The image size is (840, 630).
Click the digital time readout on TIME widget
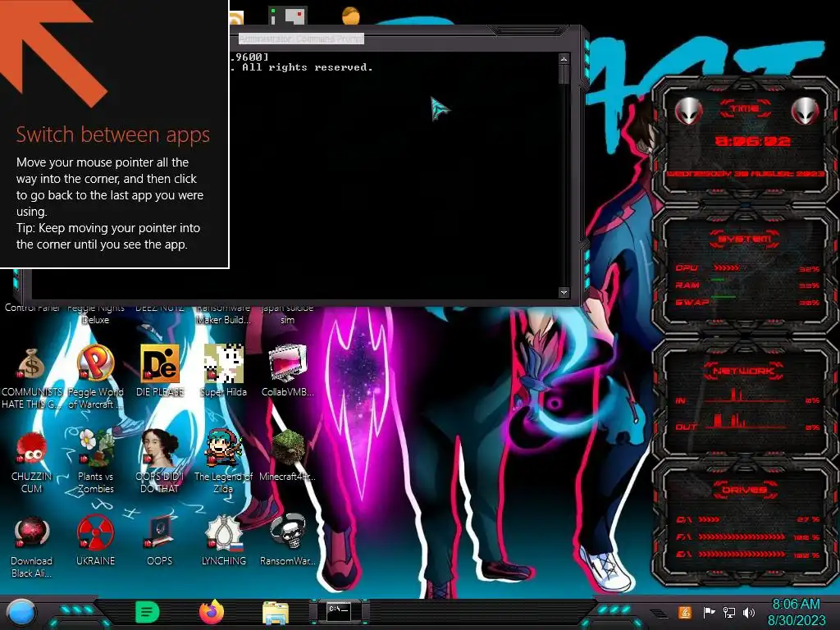pos(752,141)
